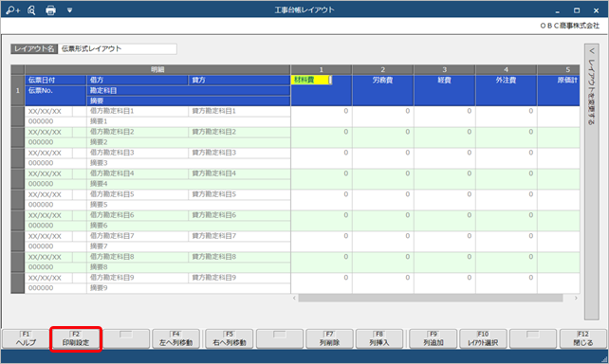Click the 労務費 value in the 借方勘定科目2 row
Image resolution: width=609 pixels, height=364 pixels.
[383, 137]
